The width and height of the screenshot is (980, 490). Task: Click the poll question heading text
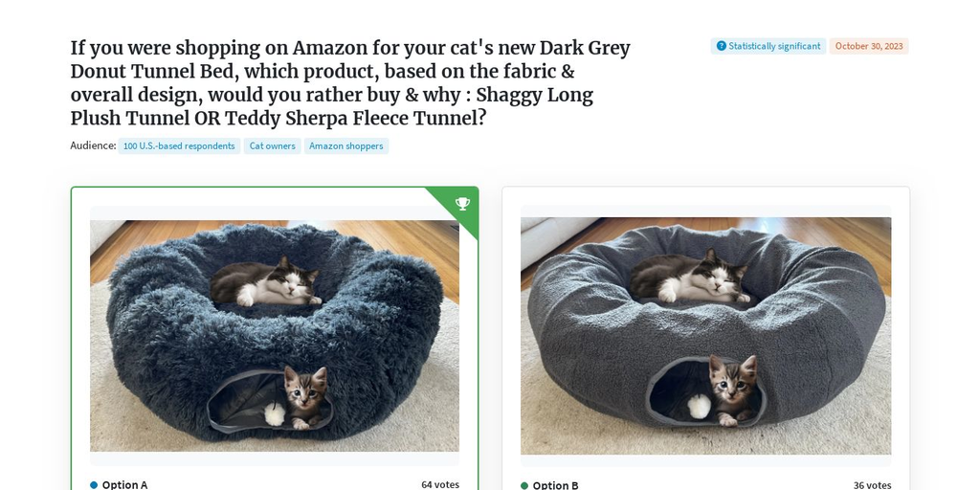click(350, 82)
